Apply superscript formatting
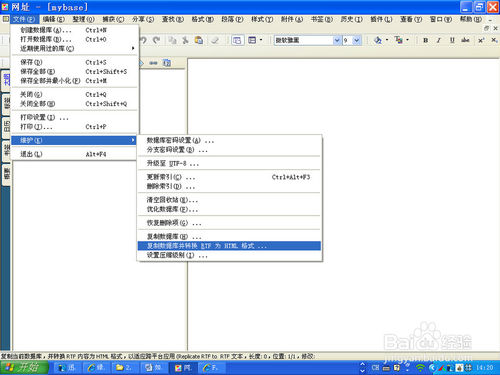500x375 pixels. point(481,40)
